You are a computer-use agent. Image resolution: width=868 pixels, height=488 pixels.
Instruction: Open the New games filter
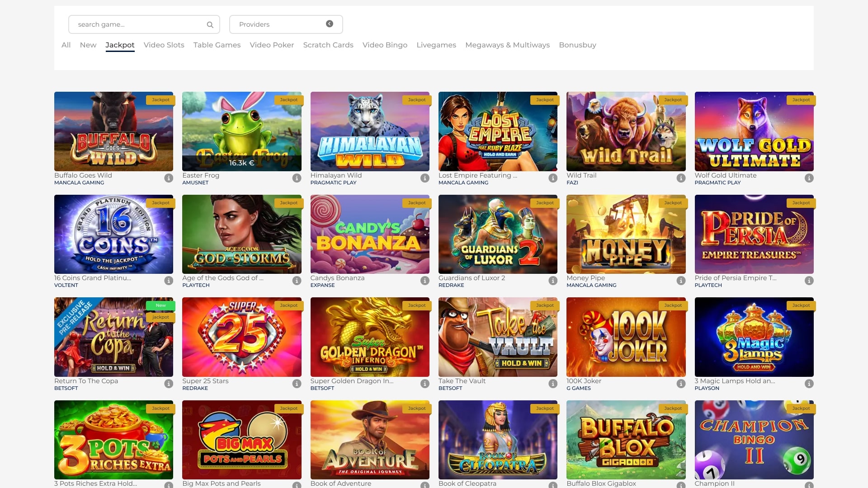[88, 45]
